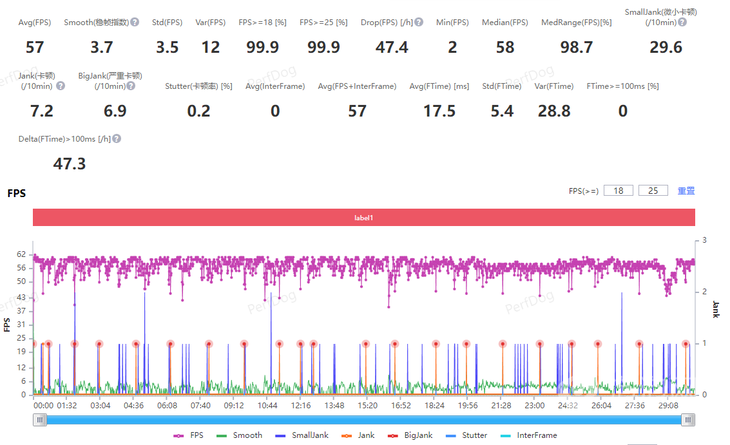Click FPS threshold input showing 18
Screen dimensions: 730x445
[x=620, y=190]
